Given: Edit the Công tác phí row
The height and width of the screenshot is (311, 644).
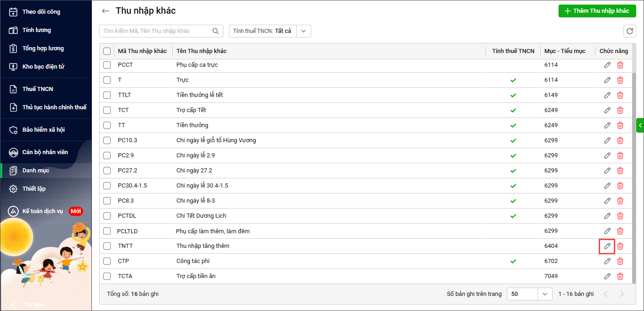Looking at the screenshot, I should click(607, 261).
